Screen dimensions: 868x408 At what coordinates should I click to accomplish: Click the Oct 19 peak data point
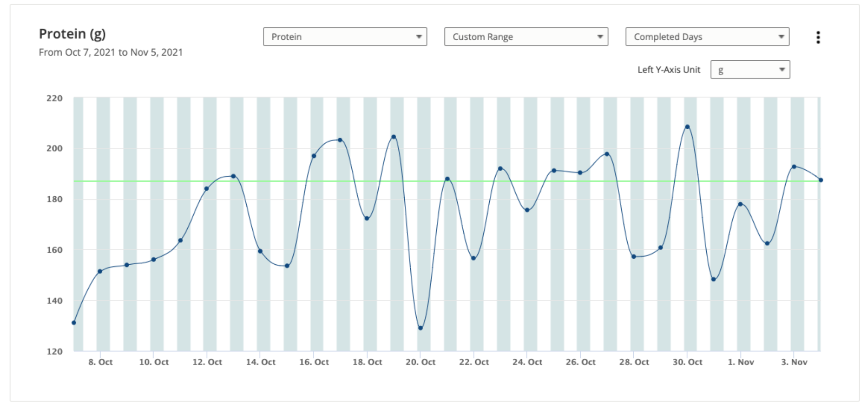[393, 137]
